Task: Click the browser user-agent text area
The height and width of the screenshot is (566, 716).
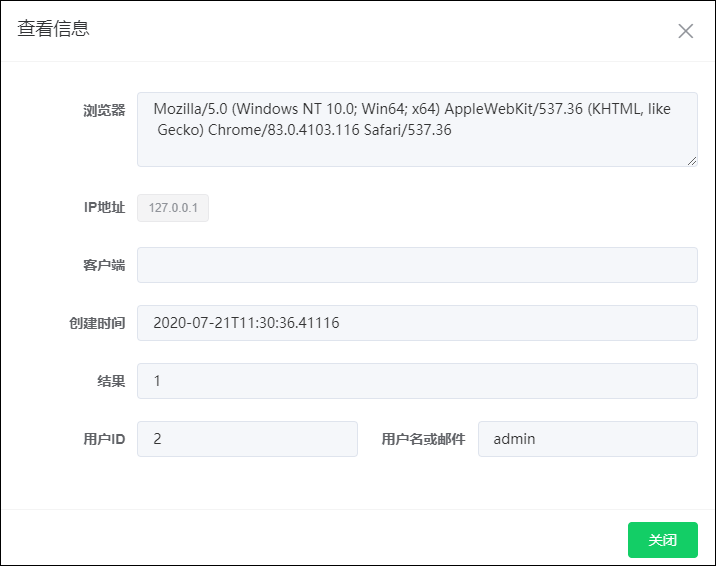Action: pos(417,130)
